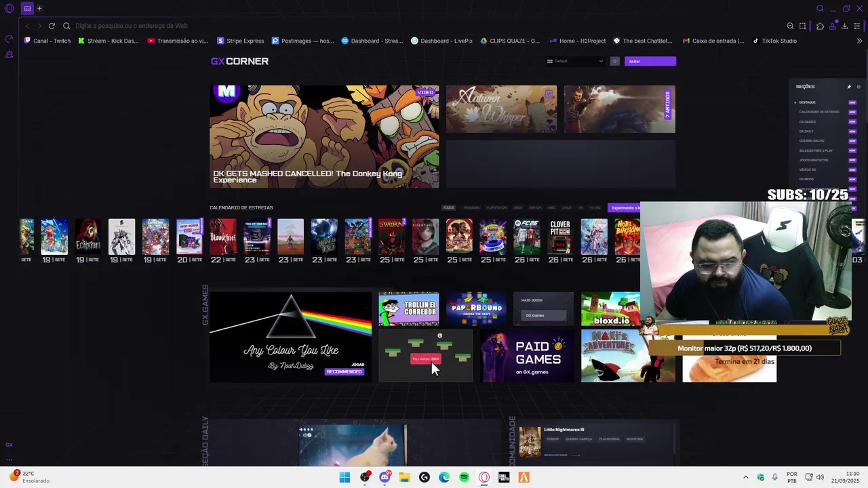The width and height of the screenshot is (868, 488).
Task: Filter release calendar by Xbox
Action: [x=518, y=207]
